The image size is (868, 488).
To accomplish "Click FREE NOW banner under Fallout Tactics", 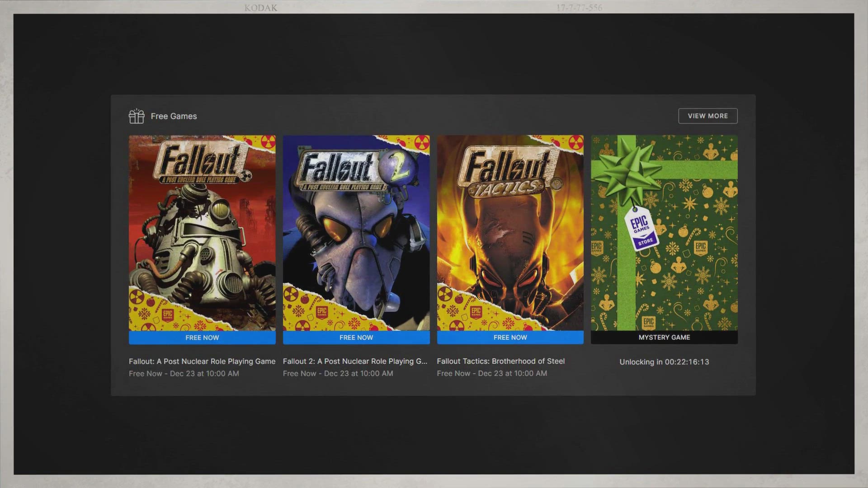I will 510,338.
